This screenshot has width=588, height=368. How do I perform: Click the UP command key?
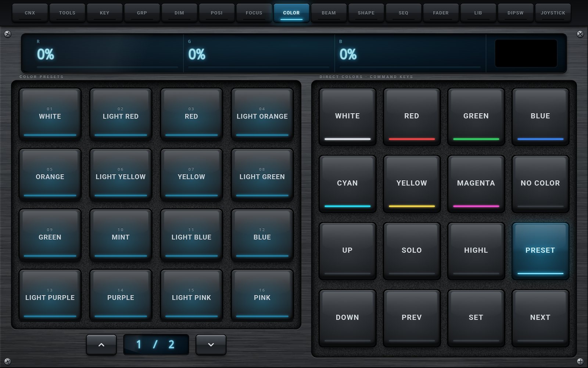(347, 251)
